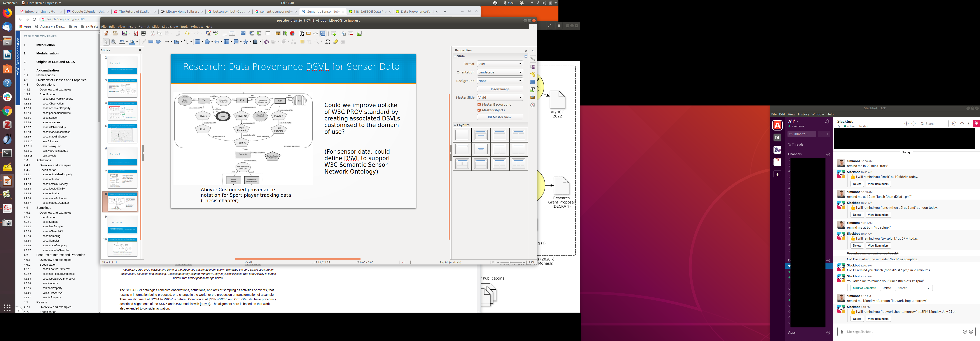Select the Ellipse drawing tool
The width and height of the screenshot is (980, 341).
pos(158,42)
